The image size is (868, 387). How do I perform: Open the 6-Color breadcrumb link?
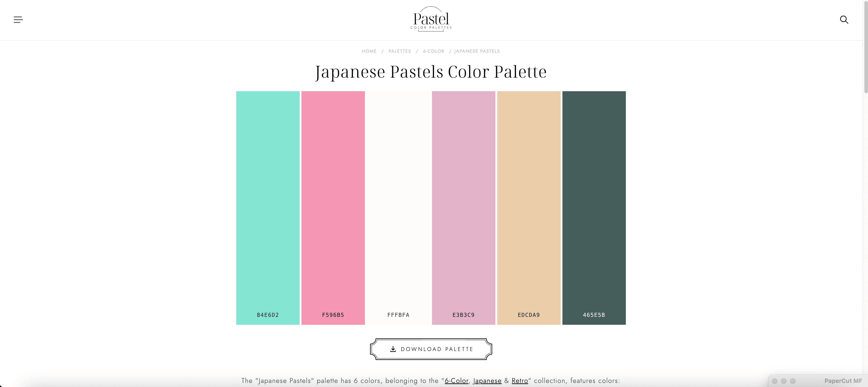coord(434,51)
